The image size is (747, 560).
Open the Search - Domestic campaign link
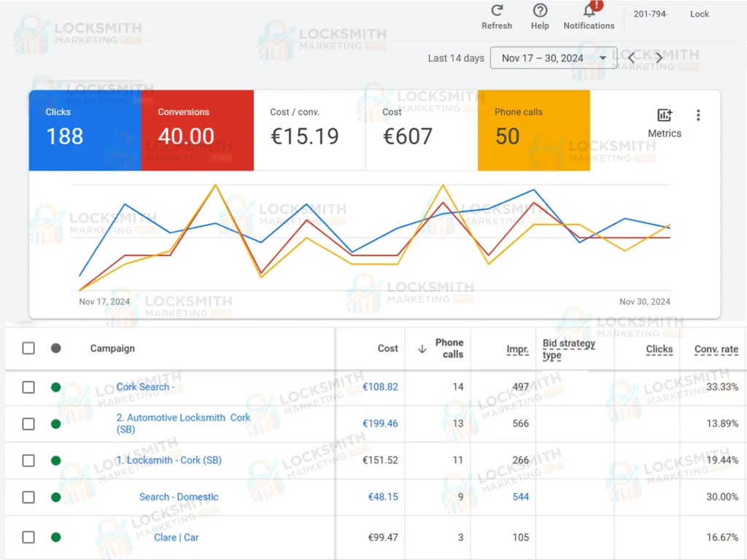[x=179, y=497]
